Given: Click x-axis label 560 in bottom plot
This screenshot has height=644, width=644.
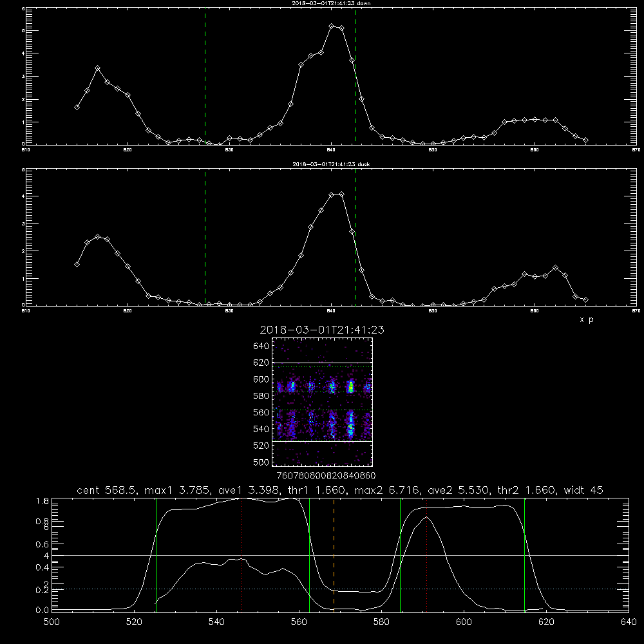Looking at the screenshot, I should coord(299,622).
